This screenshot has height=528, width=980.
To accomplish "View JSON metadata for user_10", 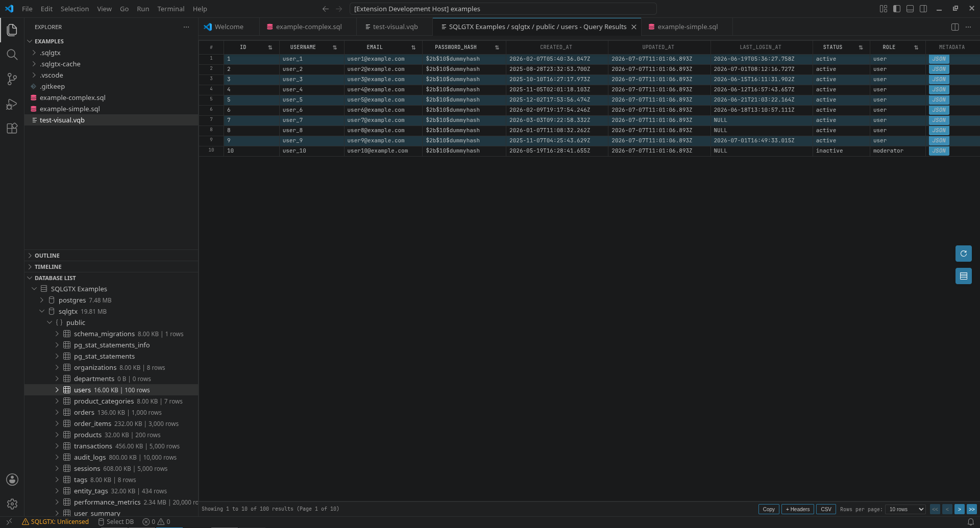I will (x=939, y=151).
